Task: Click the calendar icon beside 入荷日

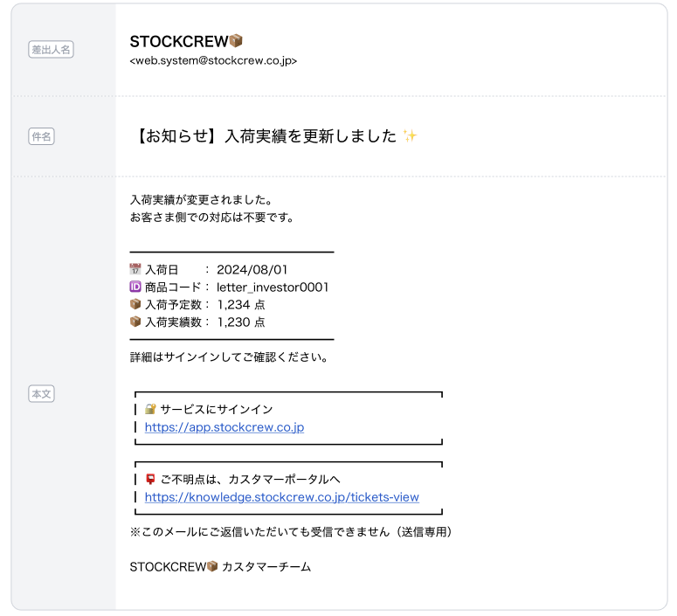Action: click(135, 270)
